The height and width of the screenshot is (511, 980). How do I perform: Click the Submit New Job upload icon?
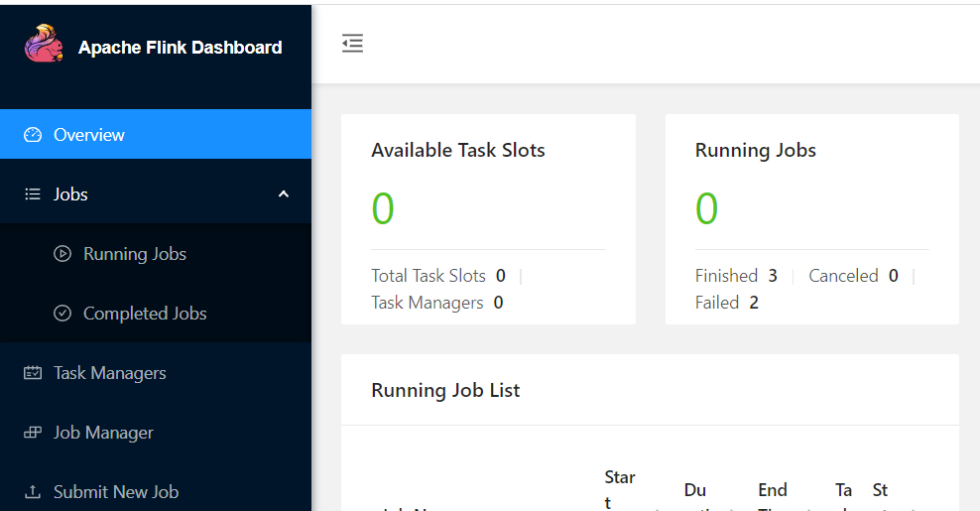(33, 491)
